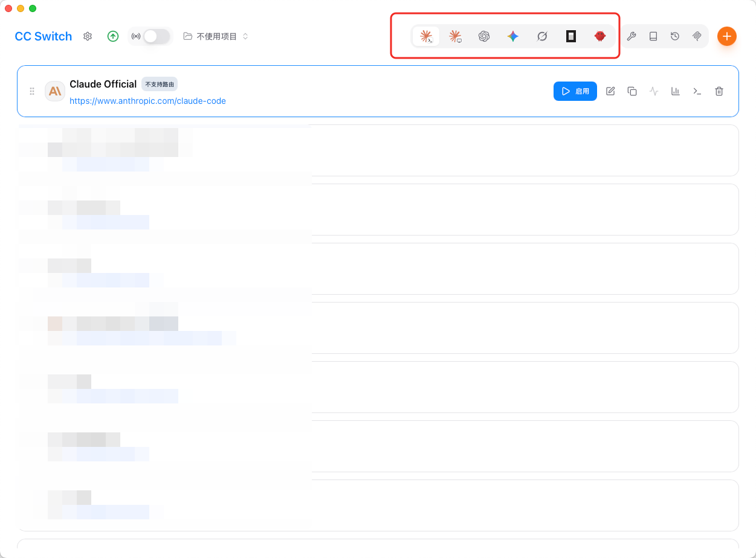This screenshot has height=558, width=756.
Task: Open the paperclip-style MCP icon
Action: 697,36
